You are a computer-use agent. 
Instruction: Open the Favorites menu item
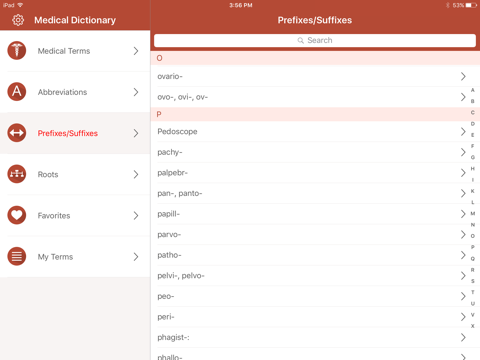tap(75, 215)
